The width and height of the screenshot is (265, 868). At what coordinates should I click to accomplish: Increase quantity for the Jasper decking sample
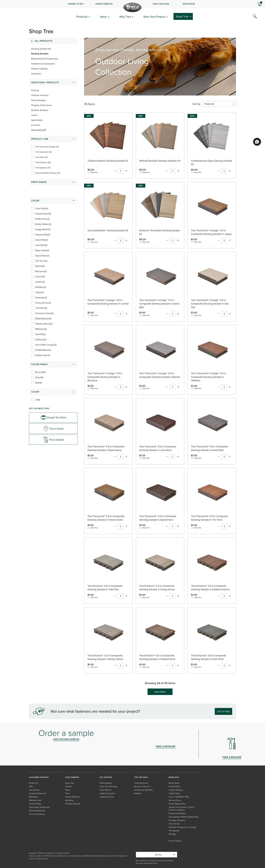[230, 241]
